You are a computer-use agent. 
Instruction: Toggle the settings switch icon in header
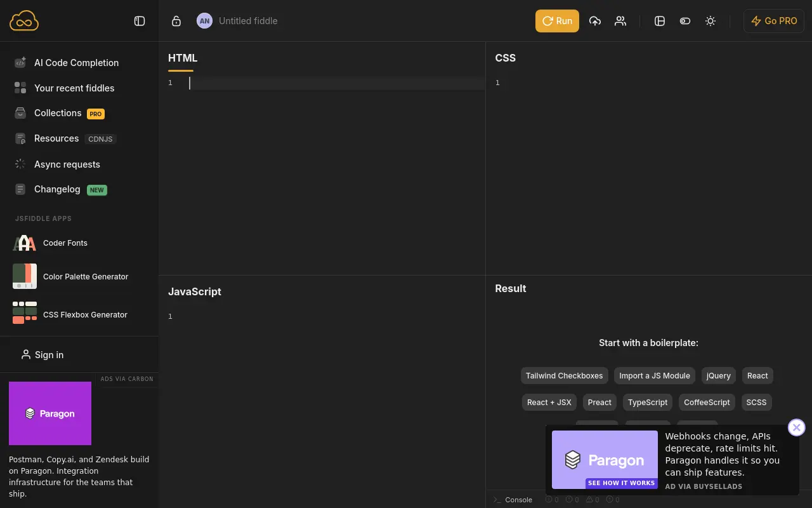[x=685, y=21]
